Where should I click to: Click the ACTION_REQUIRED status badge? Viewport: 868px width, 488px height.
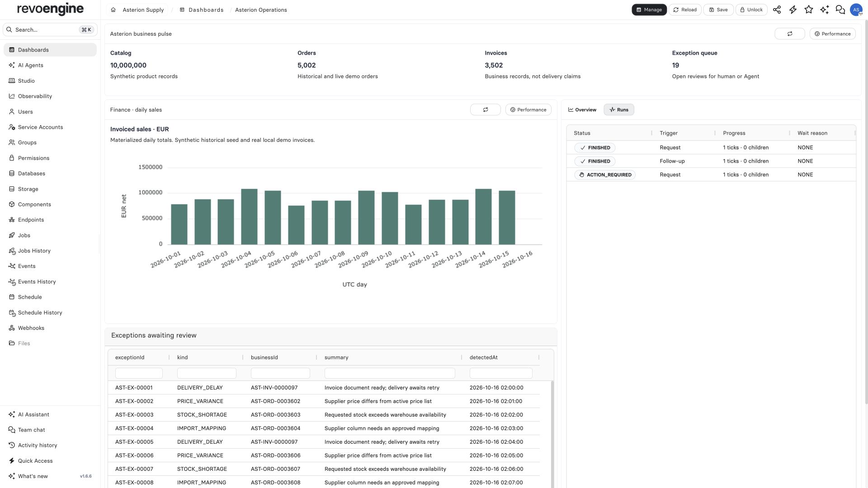tap(605, 175)
